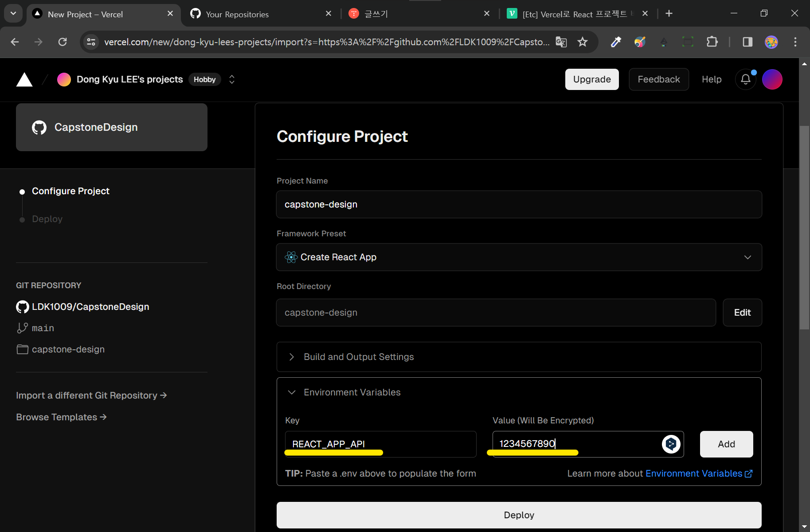Click Edit for Root Directory

[x=742, y=313]
